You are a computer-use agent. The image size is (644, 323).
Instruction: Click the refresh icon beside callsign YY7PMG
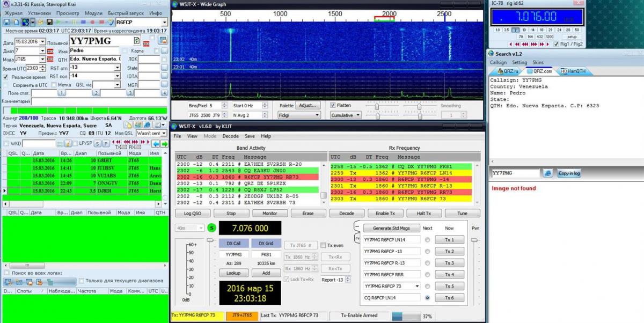pos(136,41)
